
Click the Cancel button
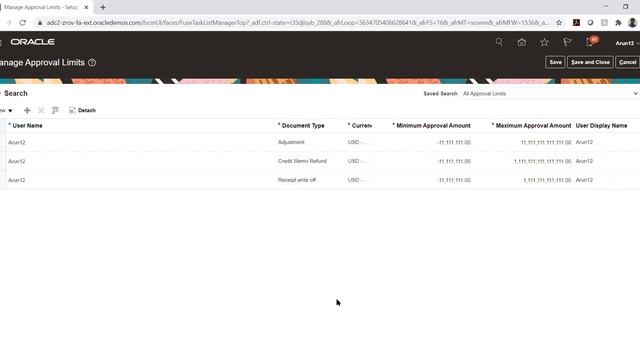[x=627, y=62]
